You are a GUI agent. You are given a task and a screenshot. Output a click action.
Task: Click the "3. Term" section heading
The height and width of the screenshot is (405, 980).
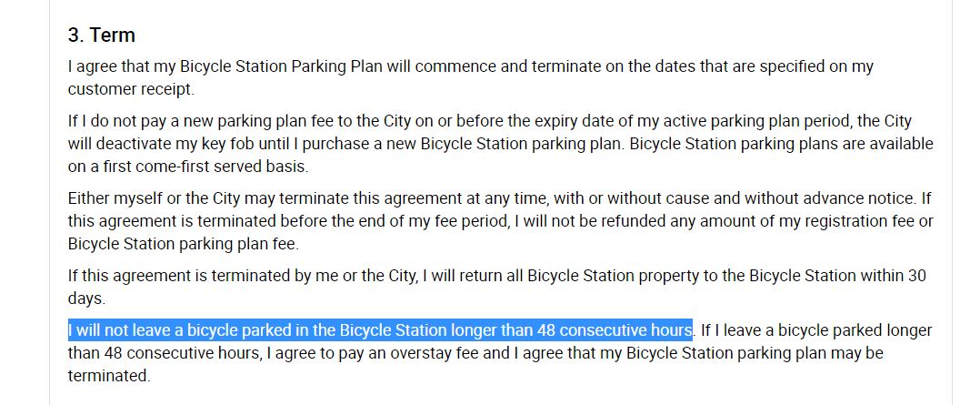[x=101, y=35]
